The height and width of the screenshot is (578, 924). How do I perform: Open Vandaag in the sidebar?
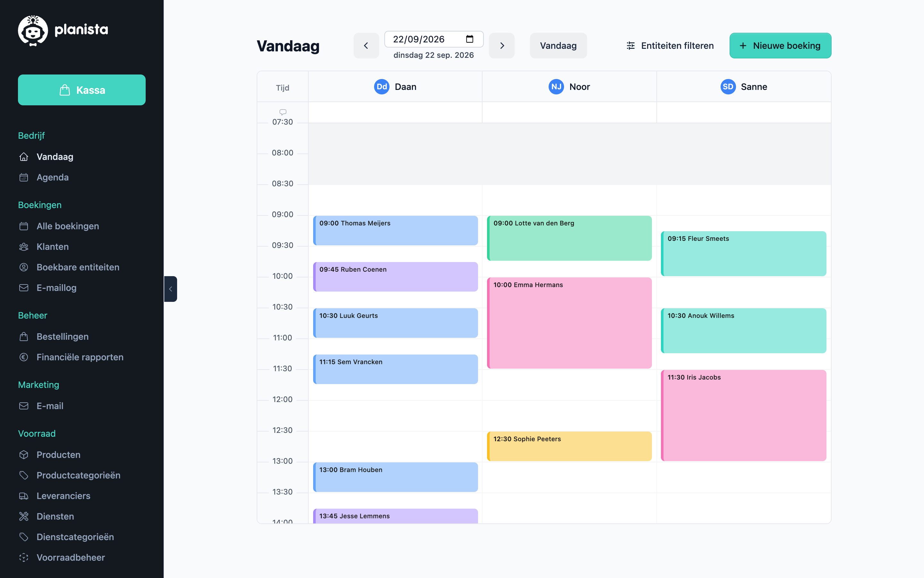(55, 157)
